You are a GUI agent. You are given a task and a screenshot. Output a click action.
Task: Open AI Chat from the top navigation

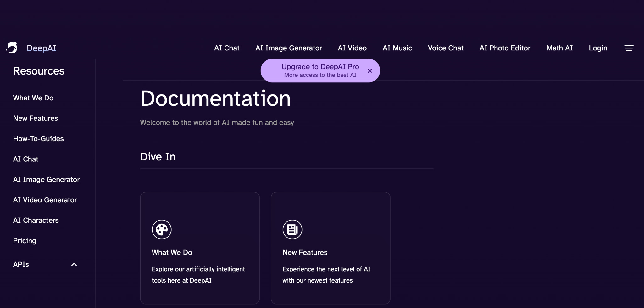[226, 48]
